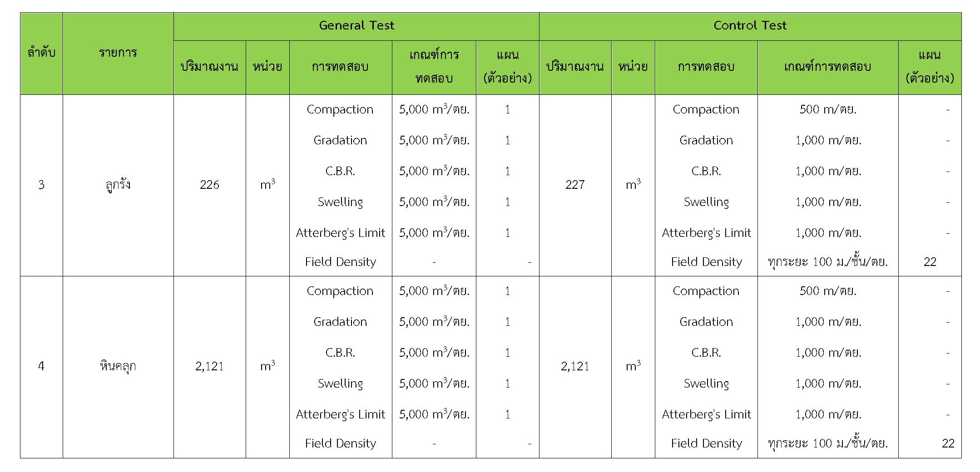Select the quantity cell showing 226
The image size is (980, 472).
tap(209, 185)
